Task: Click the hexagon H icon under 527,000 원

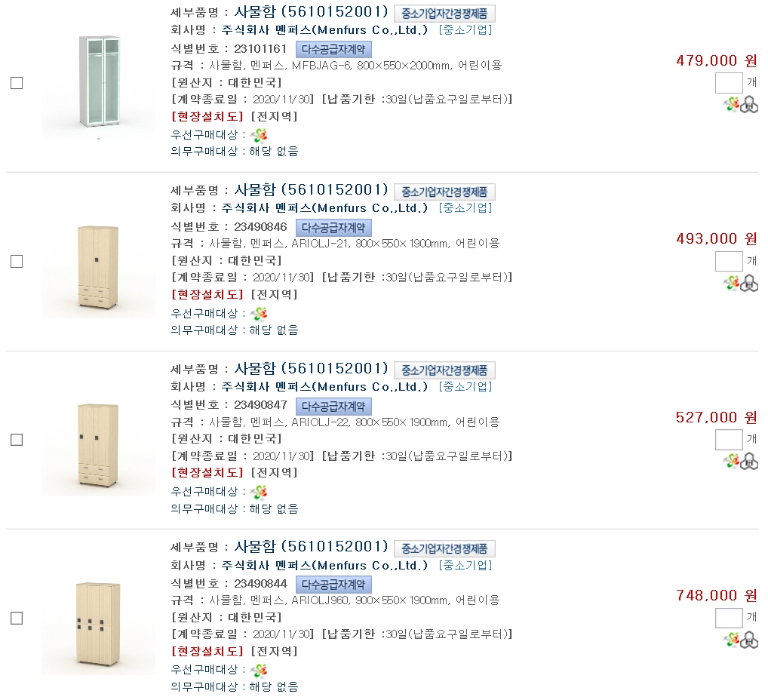Action: point(749,461)
